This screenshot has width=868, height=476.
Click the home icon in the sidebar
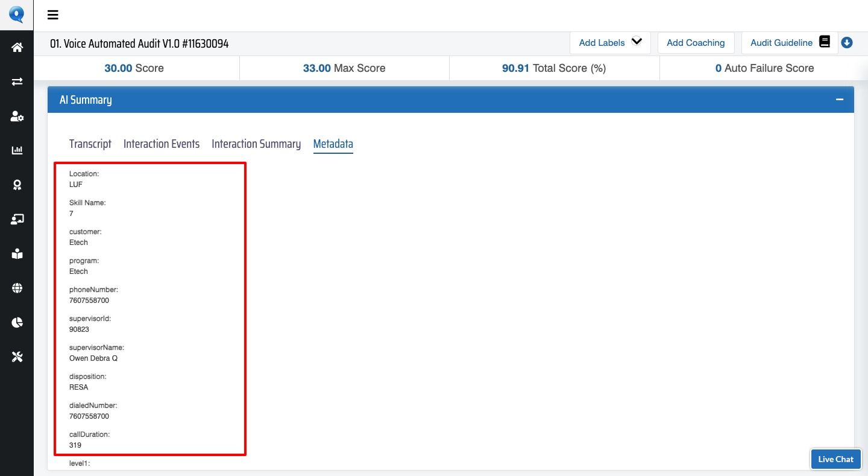coord(17,48)
